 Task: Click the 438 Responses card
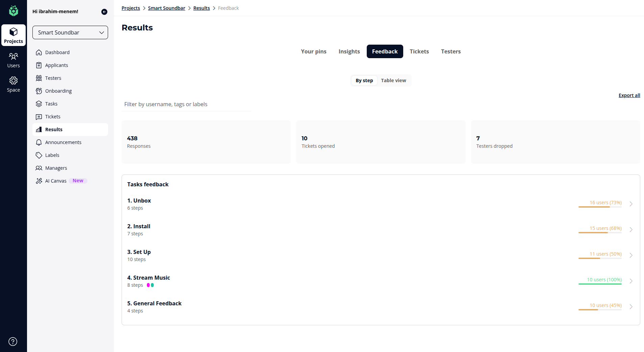(206, 142)
